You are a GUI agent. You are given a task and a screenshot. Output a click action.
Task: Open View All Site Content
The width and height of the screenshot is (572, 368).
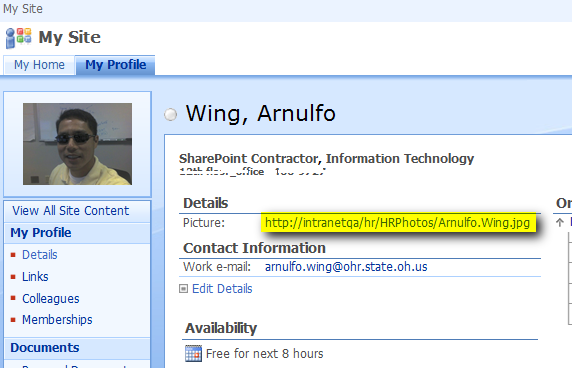point(70,210)
